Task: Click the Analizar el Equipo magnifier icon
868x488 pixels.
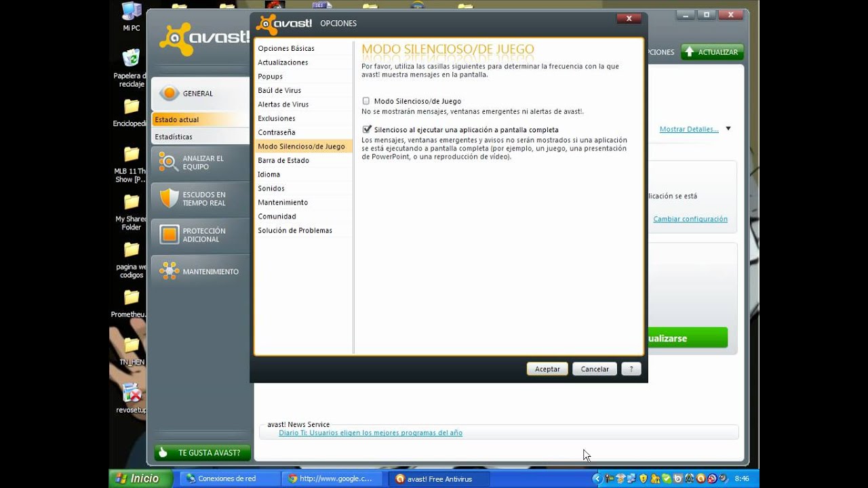Action: pyautogui.click(x=168, y=162)
